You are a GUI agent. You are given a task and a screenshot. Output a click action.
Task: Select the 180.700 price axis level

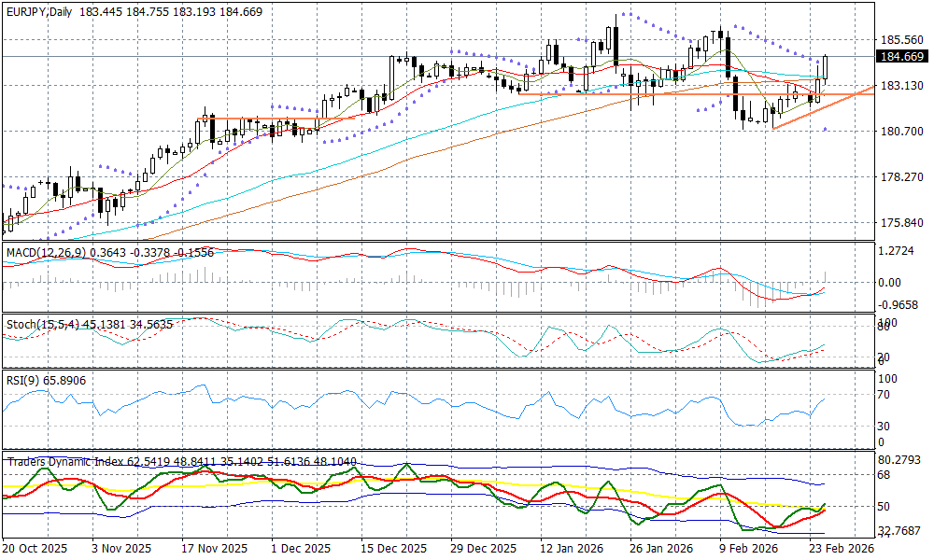point(902,132)
